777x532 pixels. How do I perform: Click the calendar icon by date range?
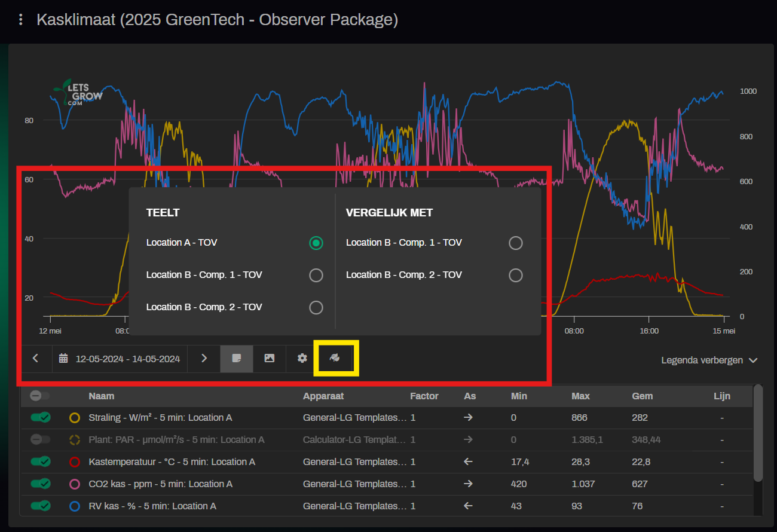63,359
